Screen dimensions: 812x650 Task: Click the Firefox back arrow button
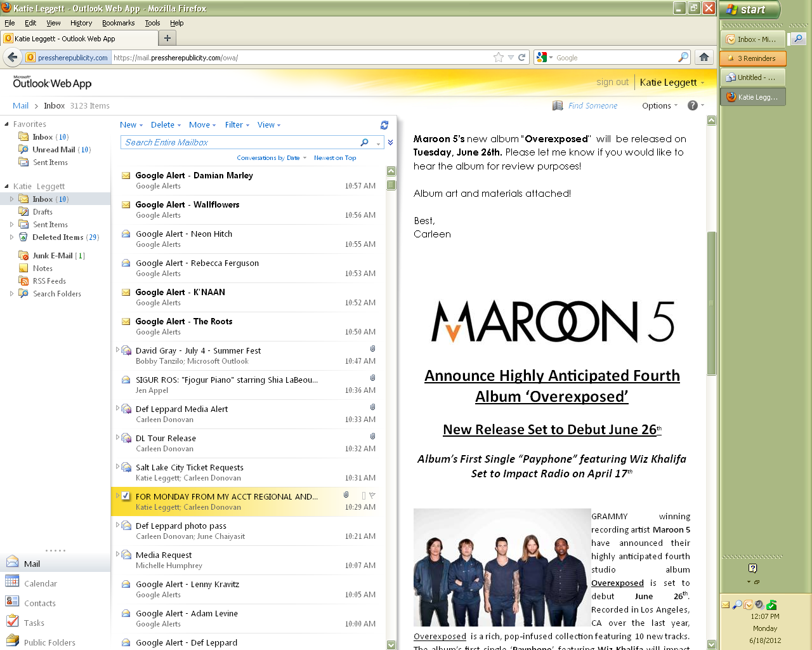tap(12, 57)
